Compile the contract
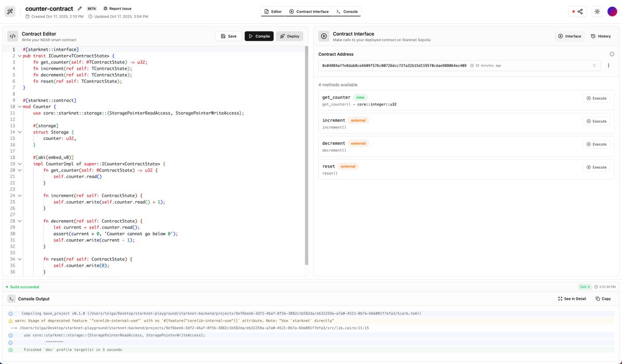Viewport: 622px width, 364px height. tap(259, 36)
